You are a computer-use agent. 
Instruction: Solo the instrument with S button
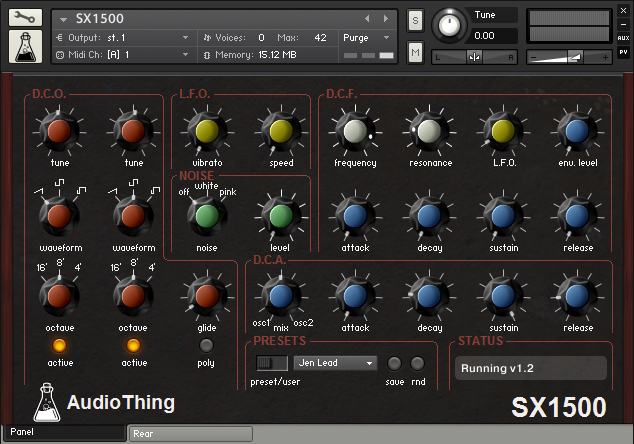pos(415,21)
